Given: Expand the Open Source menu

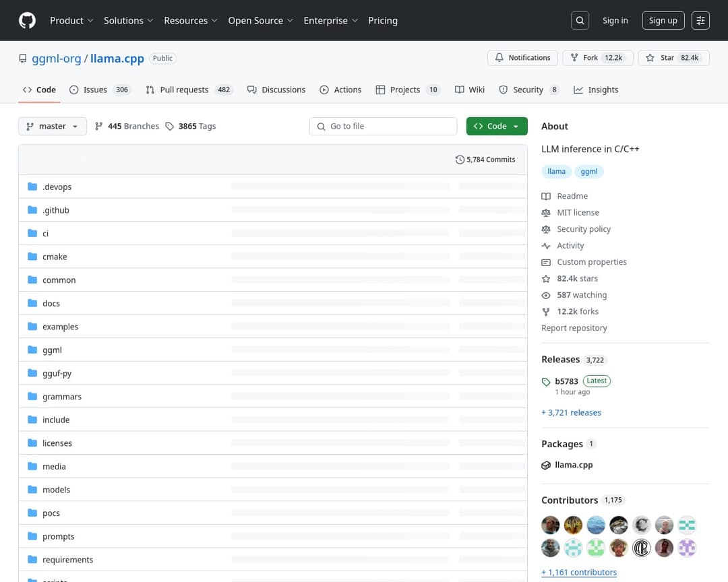Looking at the screenshot, I should [260, 20].
